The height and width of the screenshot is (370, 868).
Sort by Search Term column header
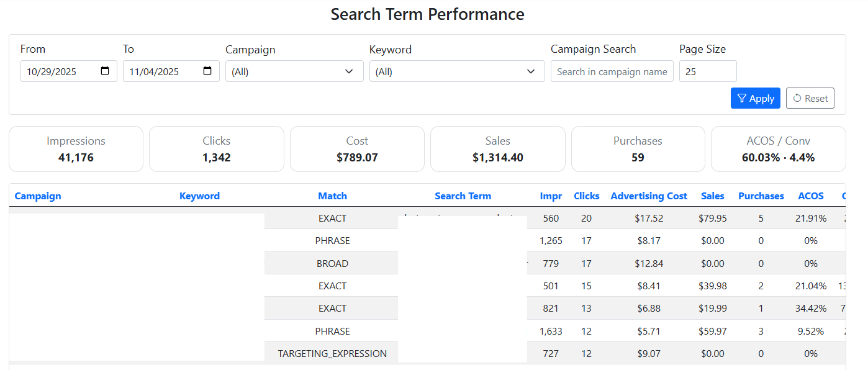pyautogui.click(x=463, y=196)
